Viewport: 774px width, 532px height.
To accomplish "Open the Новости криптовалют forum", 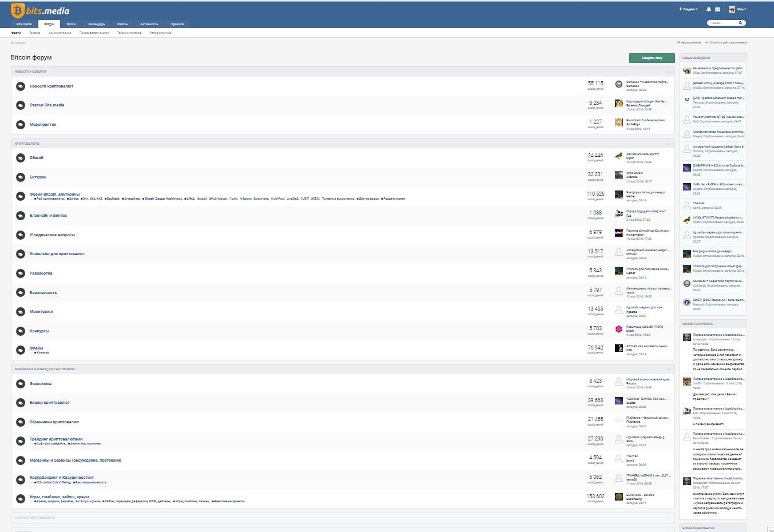I will (52, 86).
